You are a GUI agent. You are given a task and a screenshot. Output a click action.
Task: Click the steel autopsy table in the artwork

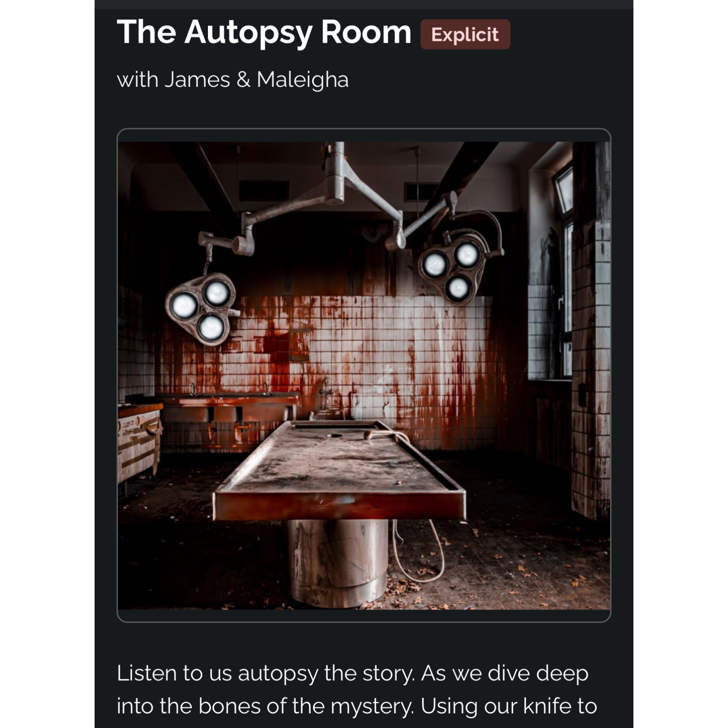pos(339,471)
